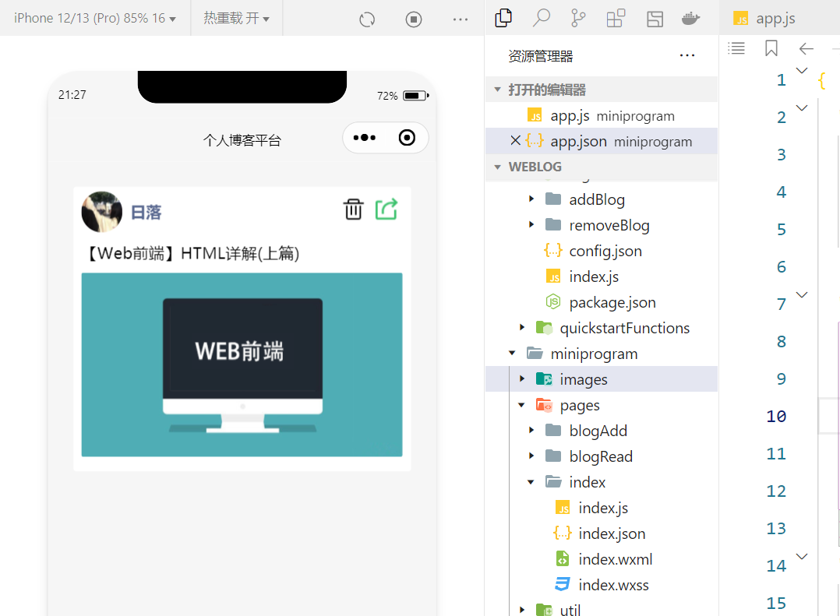Click line number 10 in editor gutter
Image resolution: width=840 pixels, height=616 pixels.
coord(776,417)
